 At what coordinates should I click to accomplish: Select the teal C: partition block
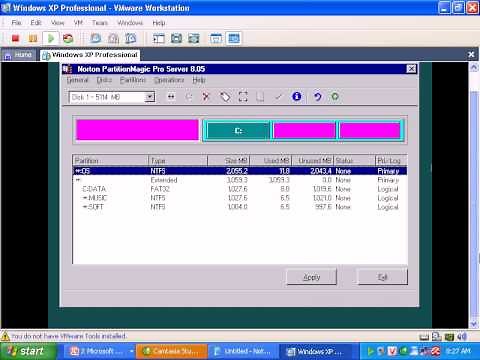[x=238, y=130]
